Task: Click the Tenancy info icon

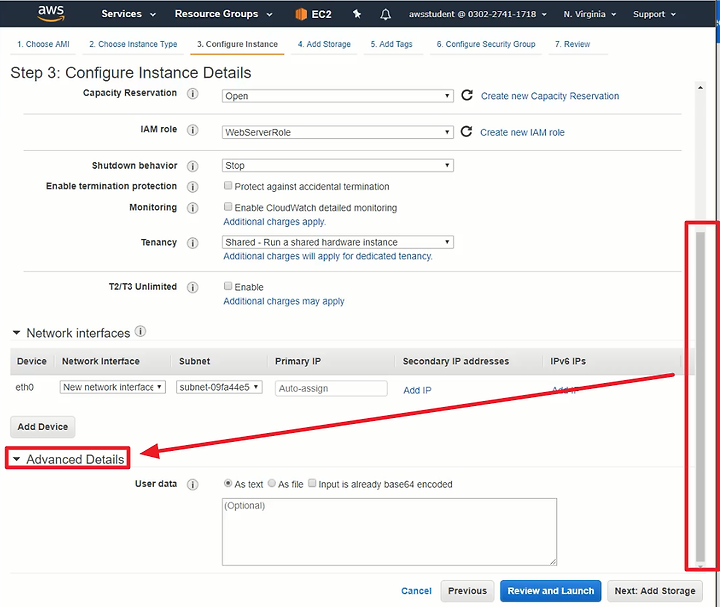Action: (x=192, y=243)
